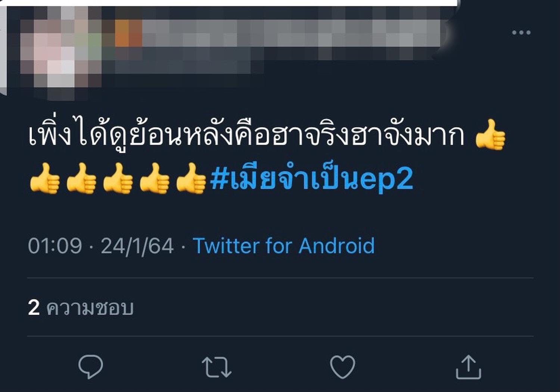The height and width of the screenshot is (392, 560).
Task: Tap the retweet arrows icon
Action: point(217,367)
